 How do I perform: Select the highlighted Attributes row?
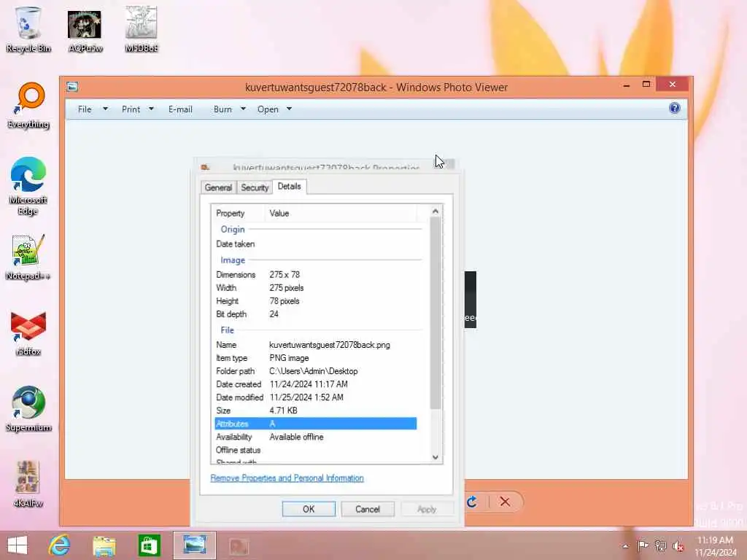[x=315, y=424]
